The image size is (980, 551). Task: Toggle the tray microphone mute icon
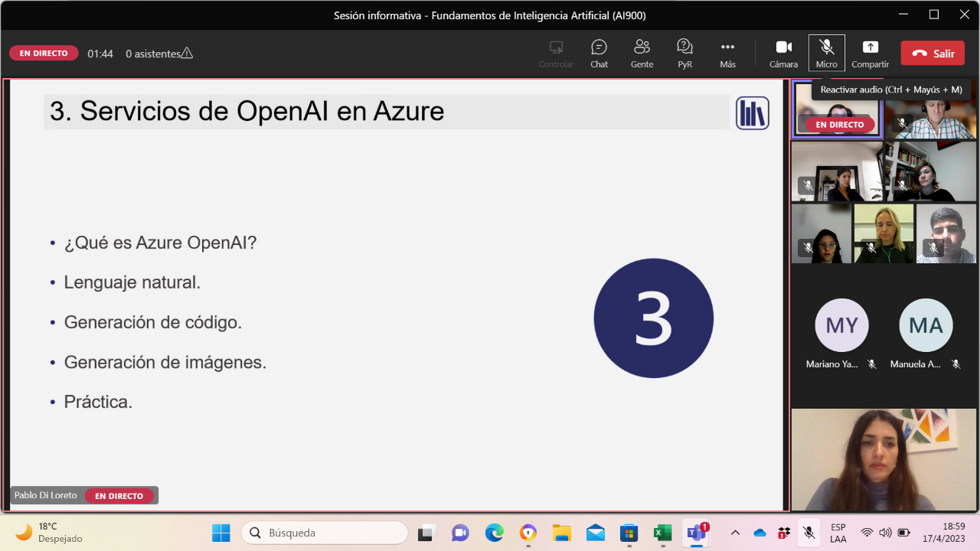808,533
